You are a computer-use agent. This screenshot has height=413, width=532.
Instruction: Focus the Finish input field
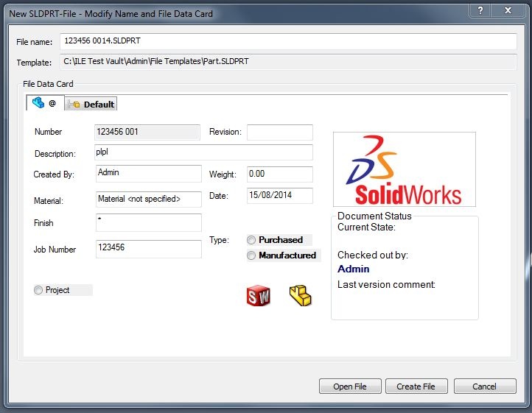pos(149,222)
